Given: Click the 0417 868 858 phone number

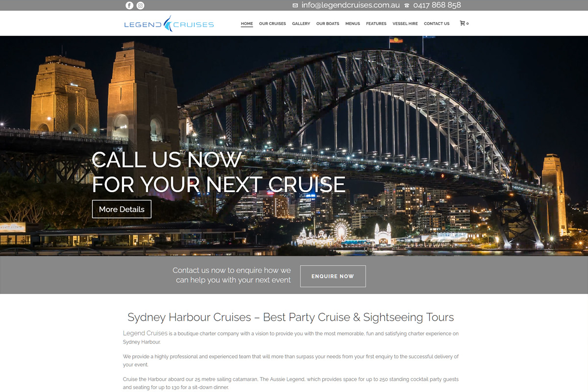Looking at the screenshot, I should click(437, 5).
